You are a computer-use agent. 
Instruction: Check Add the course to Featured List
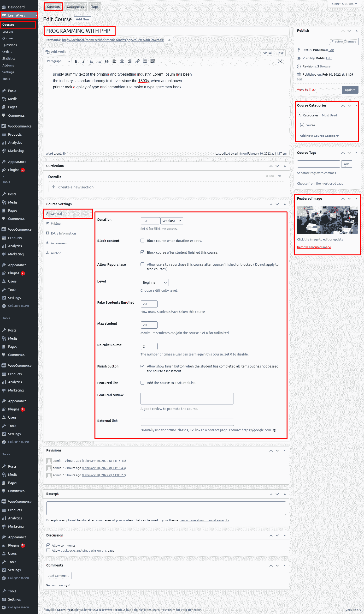142,383
